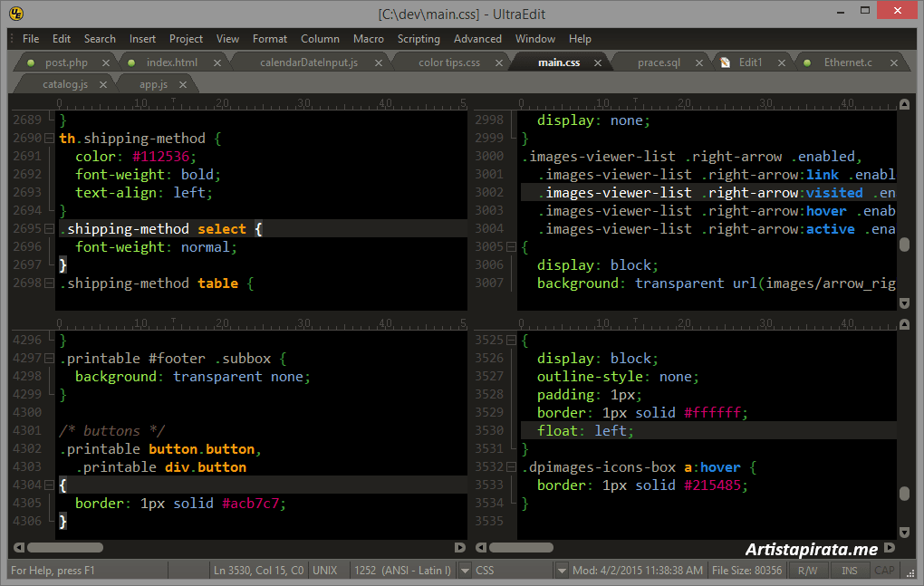Close the catalog.js tab
The height and width of the screenshot is (586, 924).
click(x=103, y=84)
